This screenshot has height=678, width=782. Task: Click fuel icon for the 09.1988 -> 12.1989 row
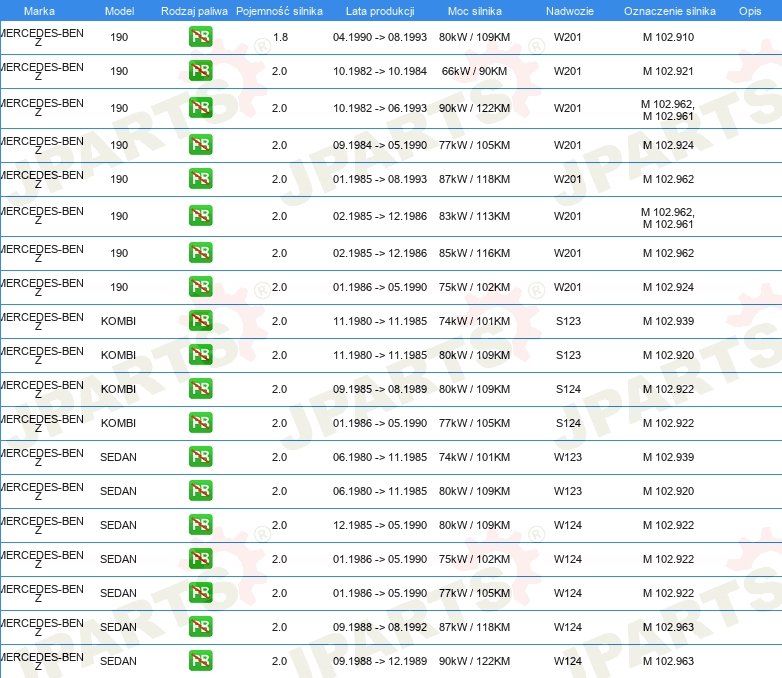[200, 660]
